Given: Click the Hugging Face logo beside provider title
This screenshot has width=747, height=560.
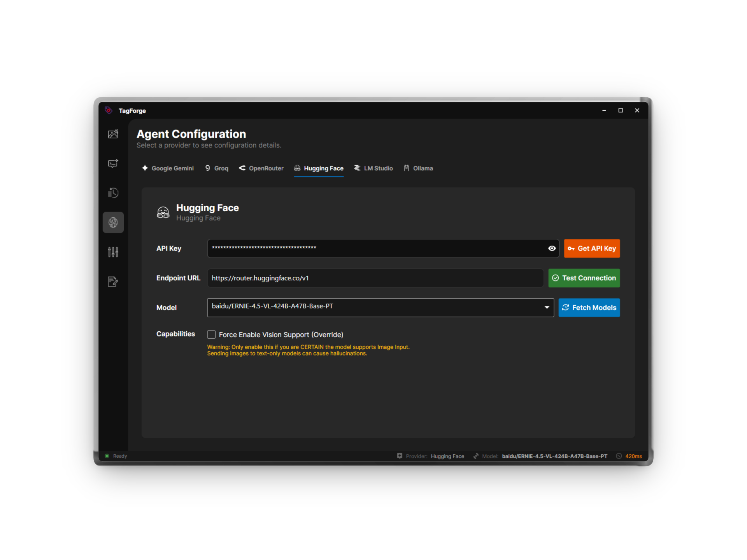Looking at the screenshot, I should click(163, 212).
